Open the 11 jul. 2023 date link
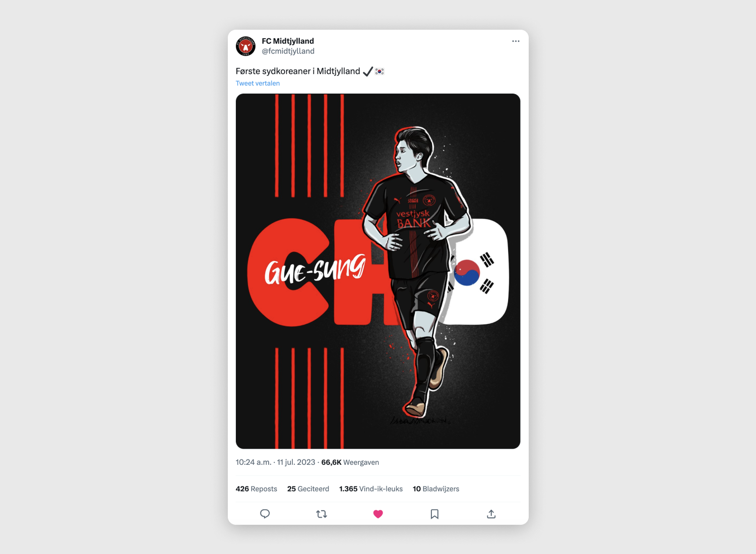 pyautogui.click(x=296, y=462)
